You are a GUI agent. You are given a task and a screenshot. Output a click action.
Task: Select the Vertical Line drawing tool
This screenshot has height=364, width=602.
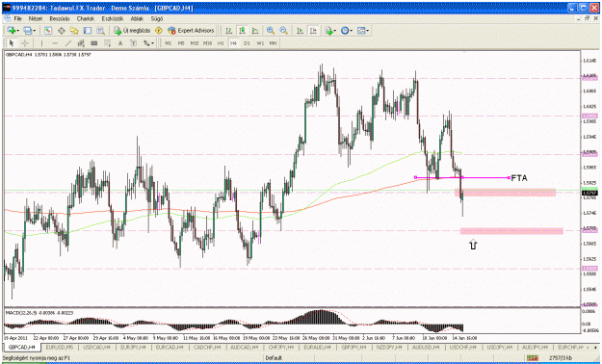pos(41,43)
